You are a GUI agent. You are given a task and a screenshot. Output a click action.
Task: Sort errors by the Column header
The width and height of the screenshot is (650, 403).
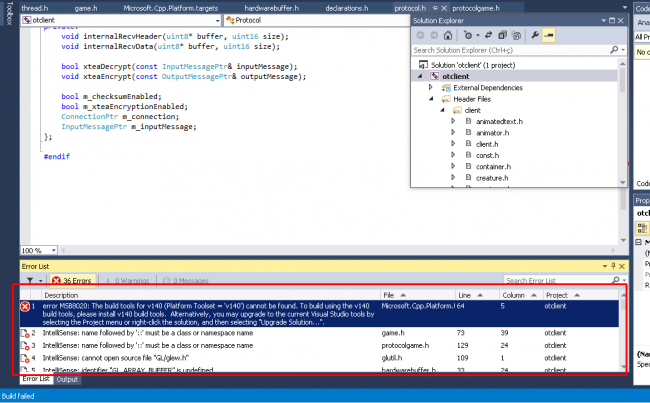(521, 295)
